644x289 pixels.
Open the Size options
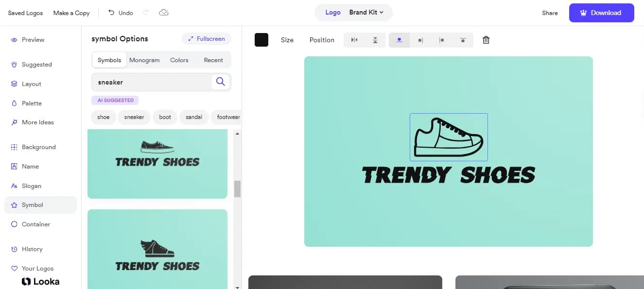287,40
